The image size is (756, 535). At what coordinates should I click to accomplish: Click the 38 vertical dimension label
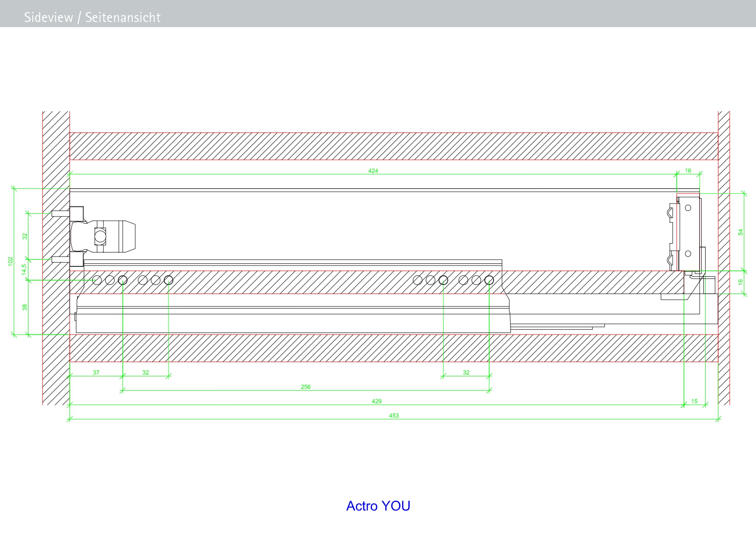click(x=25, y=307)
